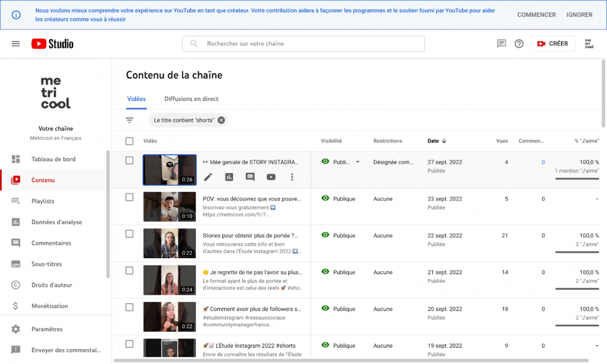Click the Données d'analyse chart icon
This screenshot has width=607, height=364.
pos(15,222)
